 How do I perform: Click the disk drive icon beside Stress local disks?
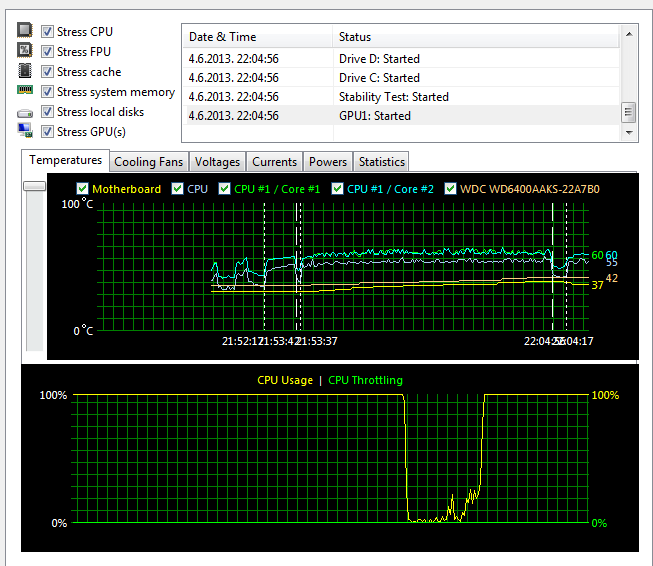(25, 113)
